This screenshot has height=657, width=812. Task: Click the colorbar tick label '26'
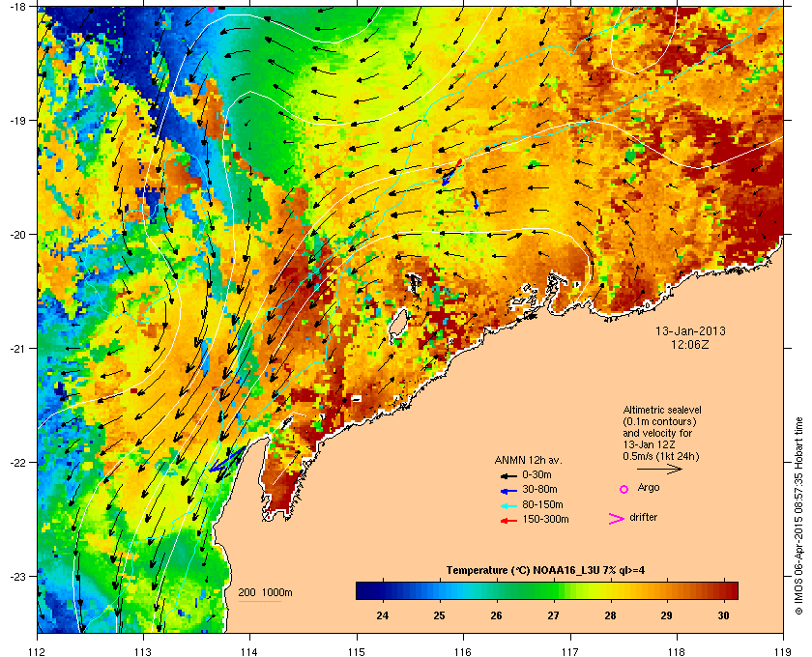(496, 615)
